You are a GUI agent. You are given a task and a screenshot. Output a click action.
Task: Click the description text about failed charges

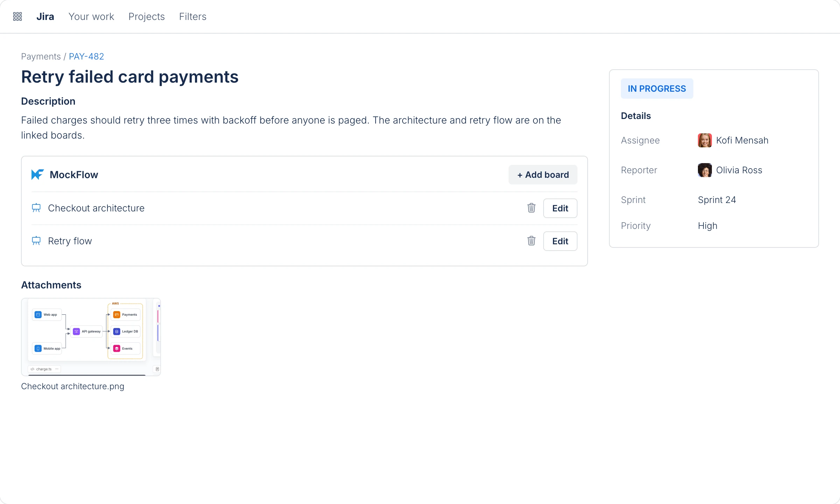pos(291,128)
